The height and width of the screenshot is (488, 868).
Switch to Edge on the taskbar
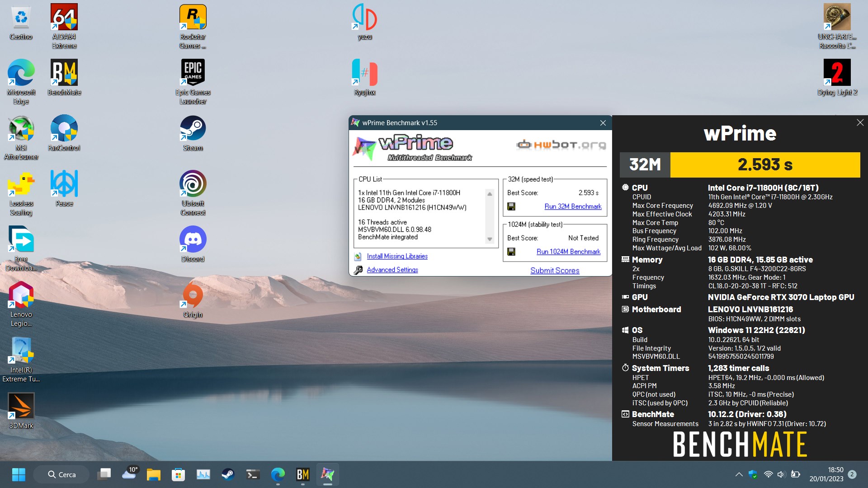click(278, 474)
